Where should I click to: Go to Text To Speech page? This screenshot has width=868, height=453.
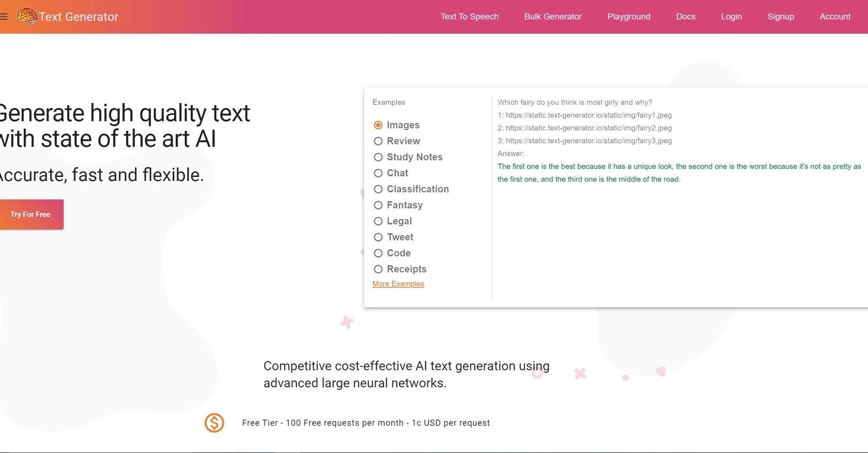pos(469,17)
